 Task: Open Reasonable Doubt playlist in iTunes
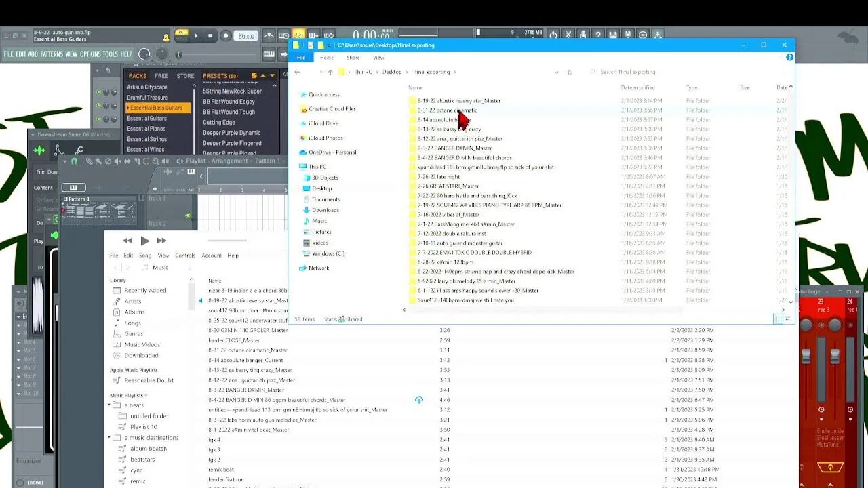(149, 380)
